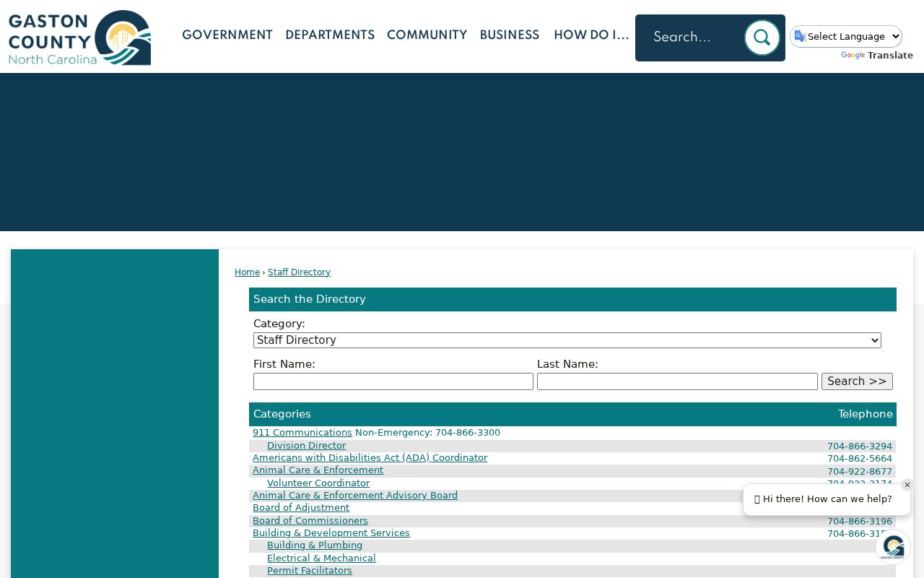Open the chatbot avatar icon
Viewport: 924px width, 578px height.
tap(893, 546)
